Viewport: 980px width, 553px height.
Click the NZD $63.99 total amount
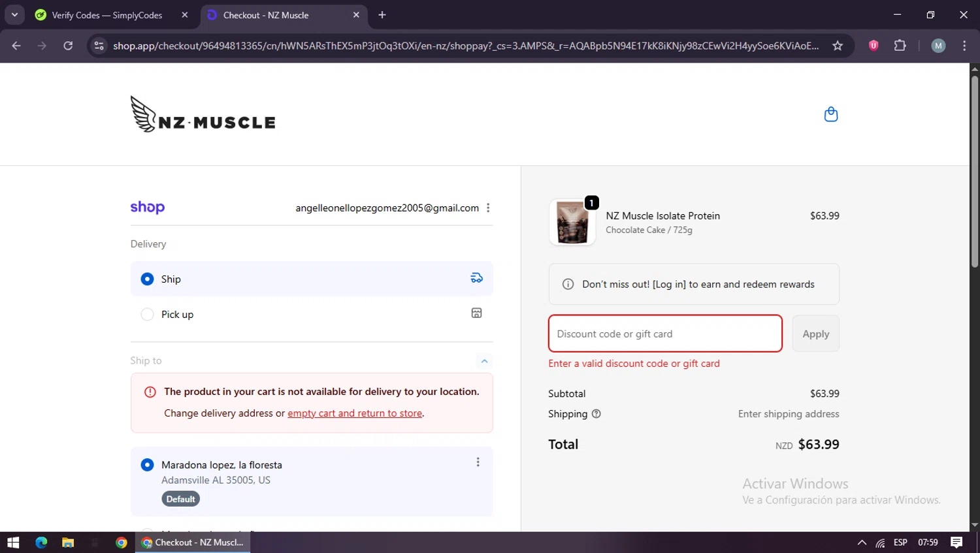[808, 445]
